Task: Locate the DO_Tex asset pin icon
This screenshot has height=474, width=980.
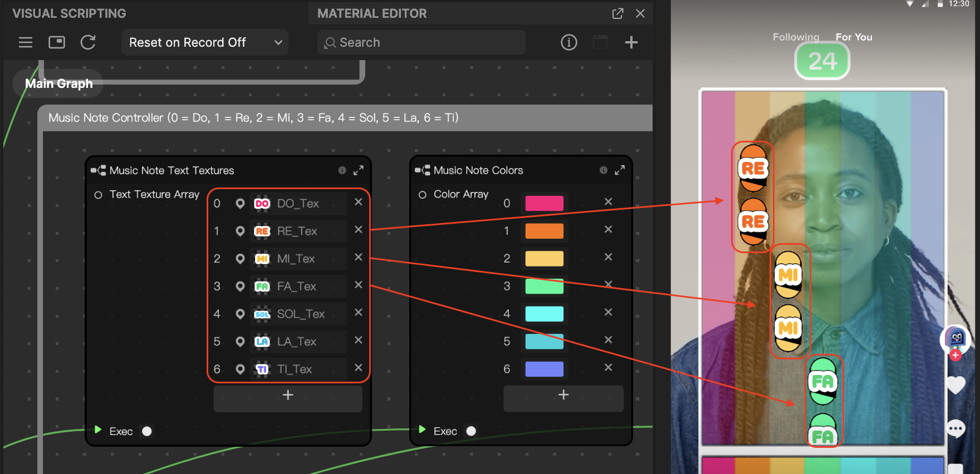Action: point(240,204)
